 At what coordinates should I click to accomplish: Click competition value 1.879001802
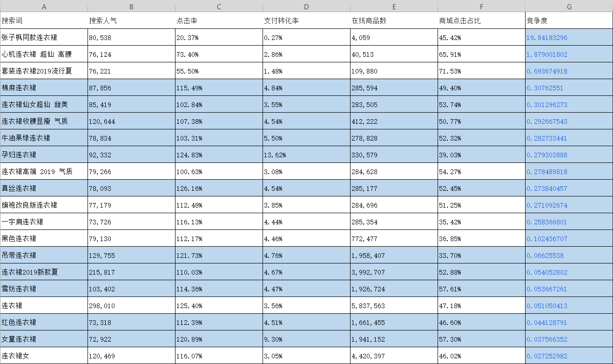pos(569,54)
